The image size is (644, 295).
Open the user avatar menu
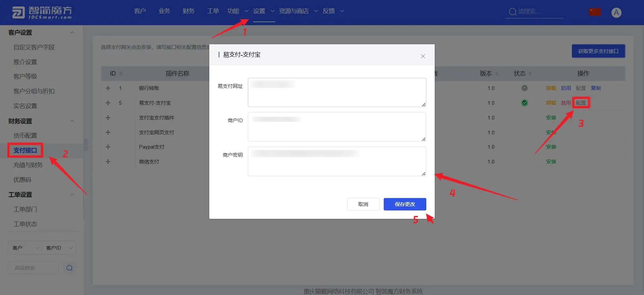coord(616,12)
